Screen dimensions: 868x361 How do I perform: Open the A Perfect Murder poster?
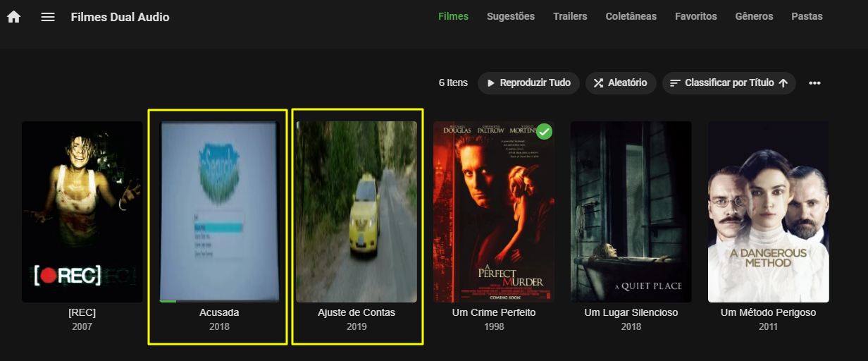(x=494, y=212)
